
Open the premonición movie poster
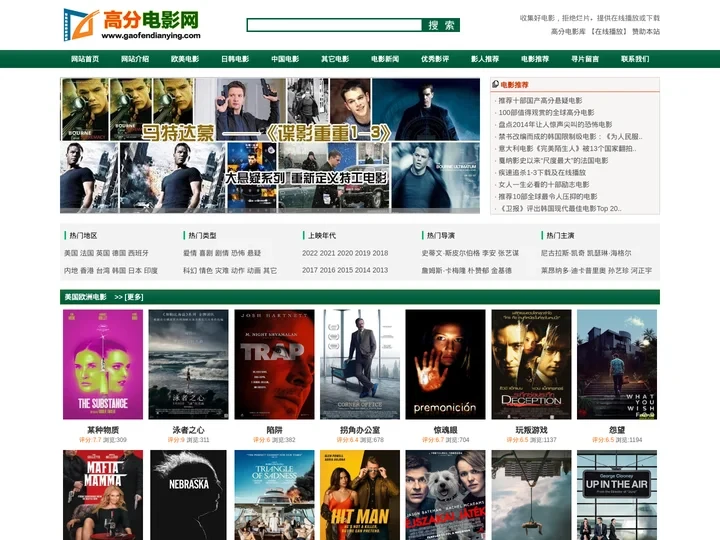(445, 364)
